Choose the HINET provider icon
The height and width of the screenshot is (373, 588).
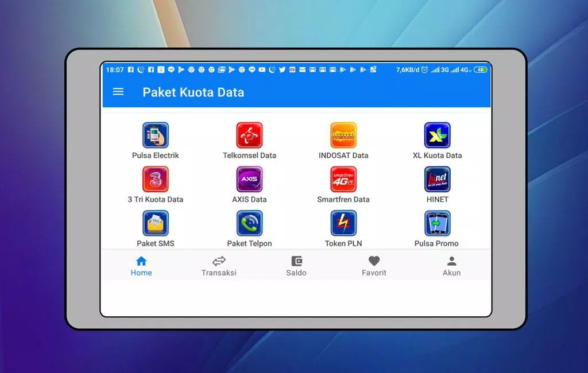437,179
